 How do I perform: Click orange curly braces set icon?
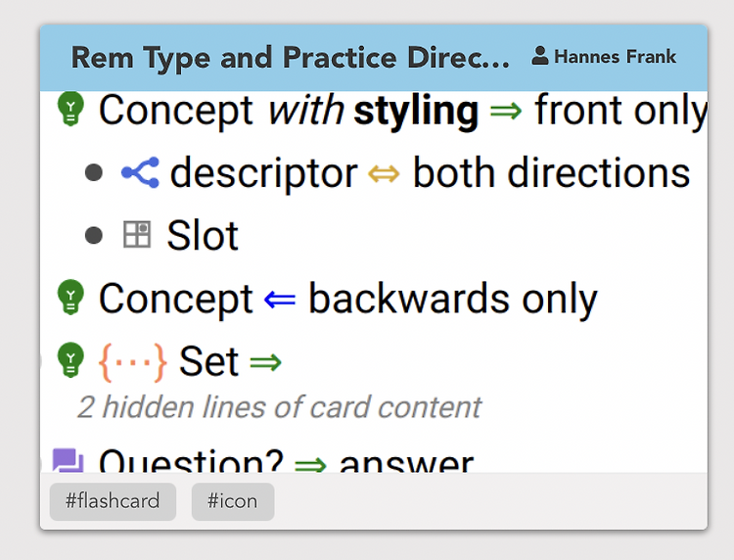pyautogui.click(x=132, y=362)
